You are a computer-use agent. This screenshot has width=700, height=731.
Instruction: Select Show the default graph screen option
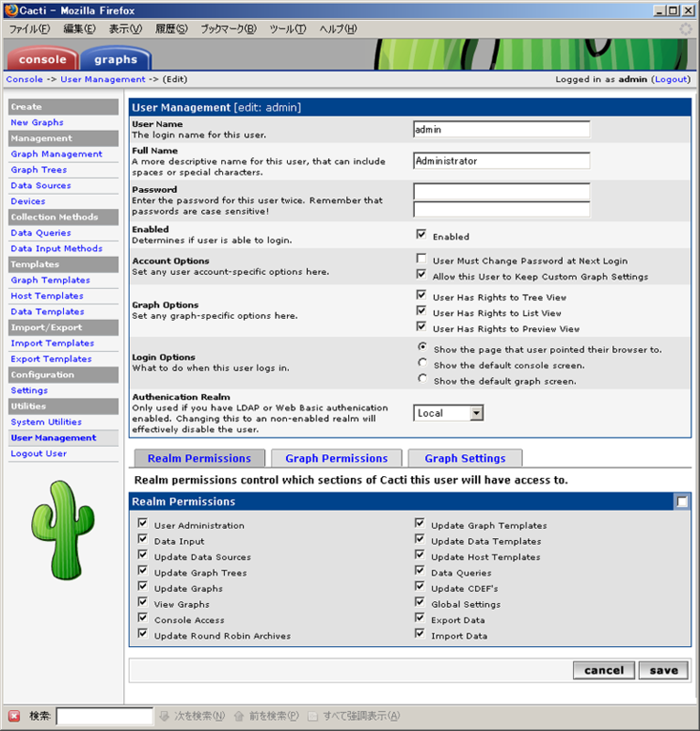(x=422, y=378)
